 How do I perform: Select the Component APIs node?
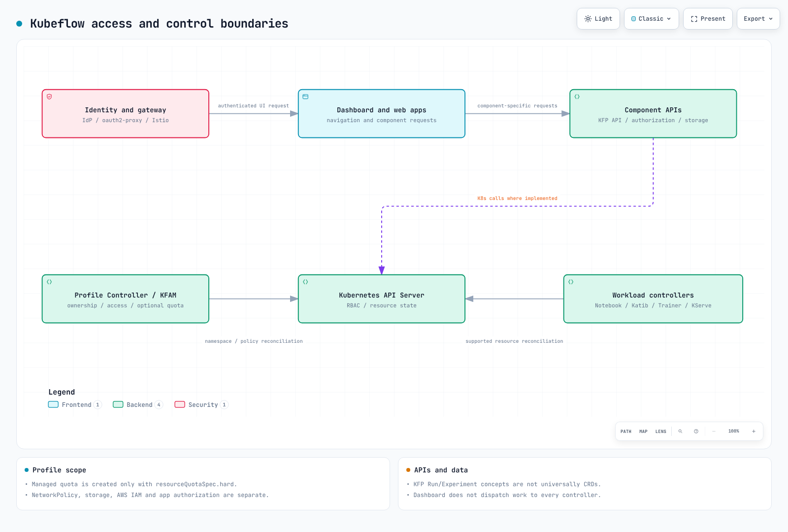point(653,114)
